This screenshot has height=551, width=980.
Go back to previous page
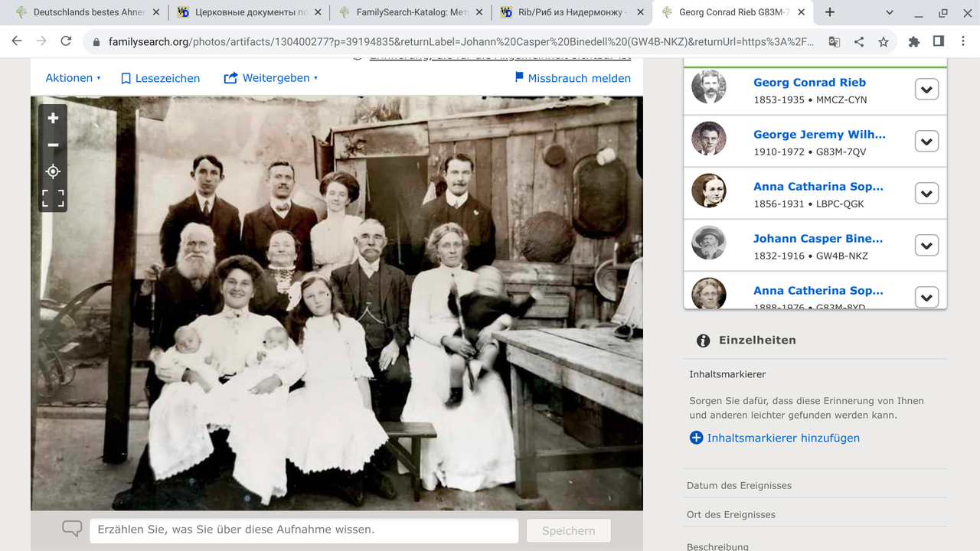point(17,42)
